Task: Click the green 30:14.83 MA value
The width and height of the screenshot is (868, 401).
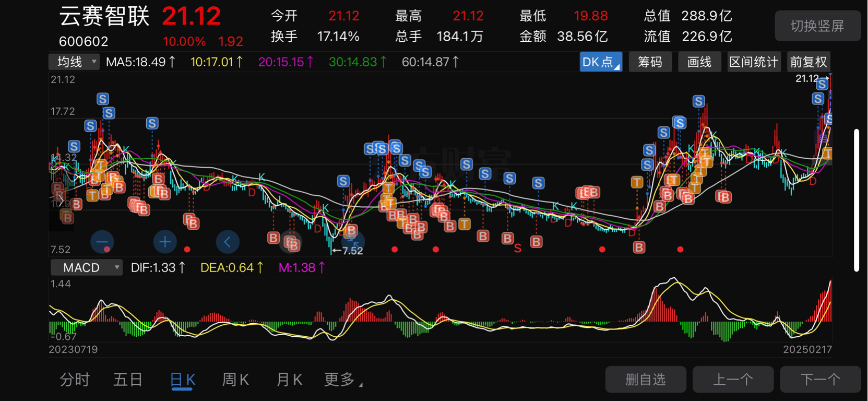Action: point(358,62)
